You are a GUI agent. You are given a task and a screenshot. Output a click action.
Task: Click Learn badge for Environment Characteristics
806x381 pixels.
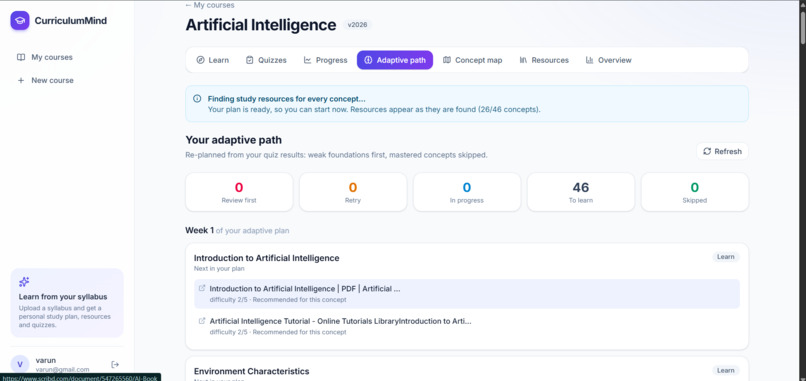(726, 370)
